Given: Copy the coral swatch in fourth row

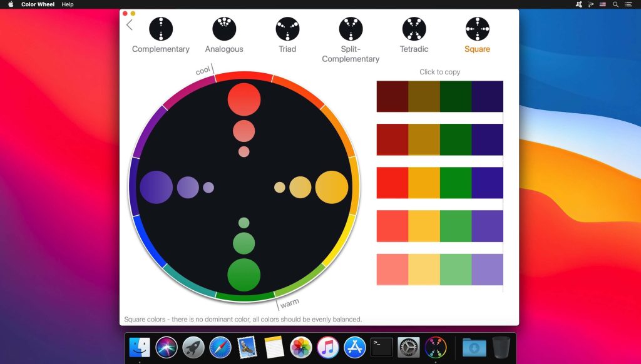Looking at the screenshot, I should pyautogui.click(x=392, y=226).
